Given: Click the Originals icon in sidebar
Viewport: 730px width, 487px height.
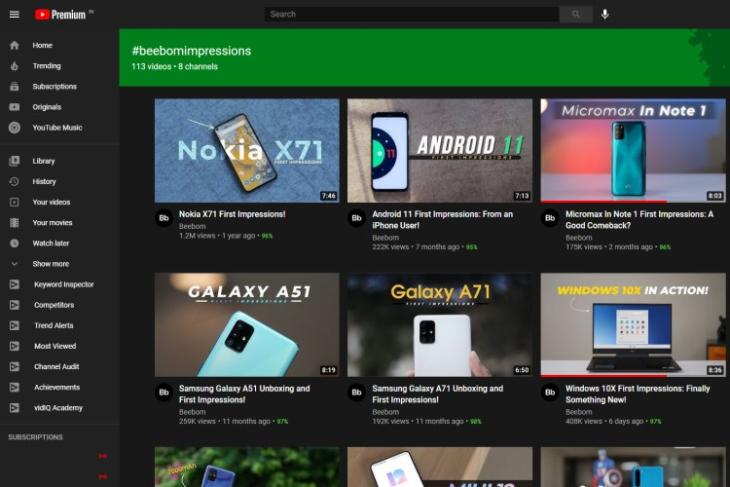Looking at the screenshot, I should coord(14,107).
